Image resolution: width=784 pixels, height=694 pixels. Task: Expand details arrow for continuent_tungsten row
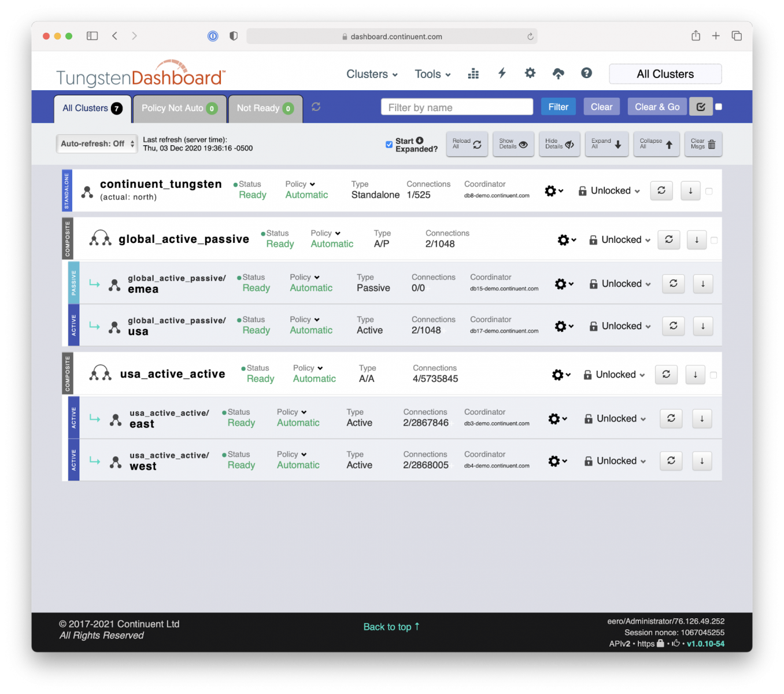click(690, 190)
